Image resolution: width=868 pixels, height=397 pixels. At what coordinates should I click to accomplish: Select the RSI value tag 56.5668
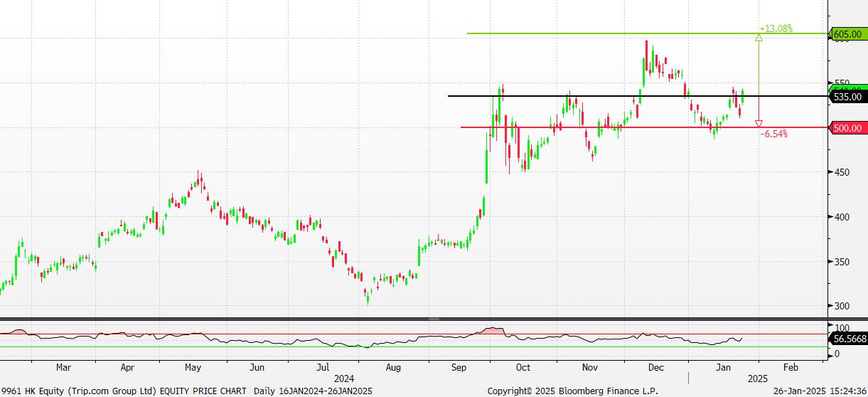point(849,340)
